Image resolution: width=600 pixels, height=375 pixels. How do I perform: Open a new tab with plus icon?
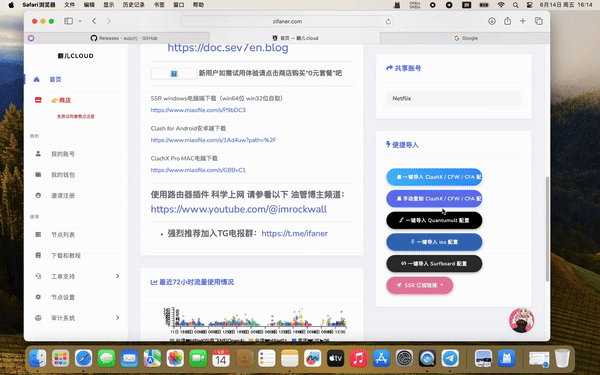pos(523,21)
